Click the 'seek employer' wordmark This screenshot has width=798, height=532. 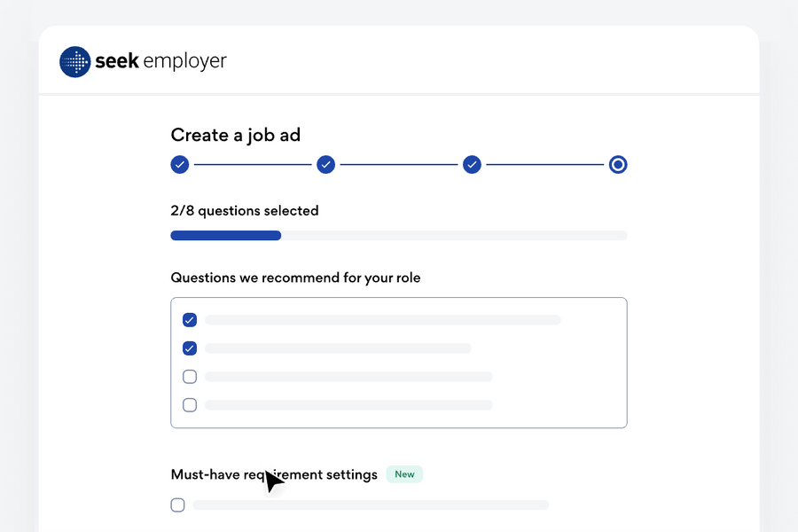(160, 61)
